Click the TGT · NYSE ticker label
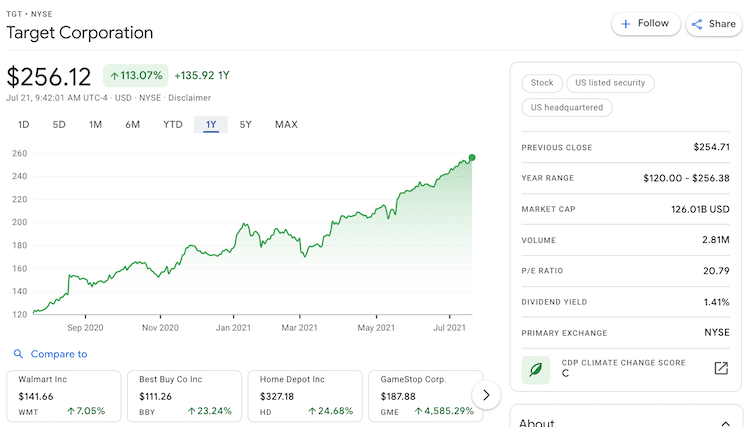This screenshot has width=750, height=427. tap(29, 14)
